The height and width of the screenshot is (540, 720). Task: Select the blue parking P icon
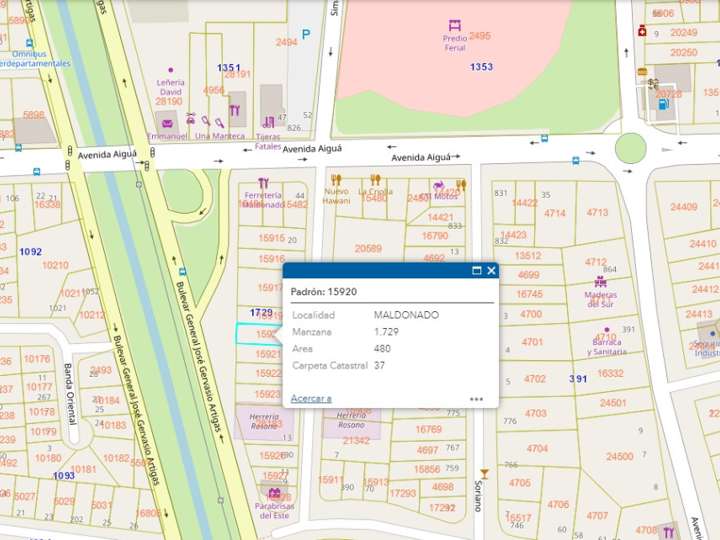click(306, 34)
